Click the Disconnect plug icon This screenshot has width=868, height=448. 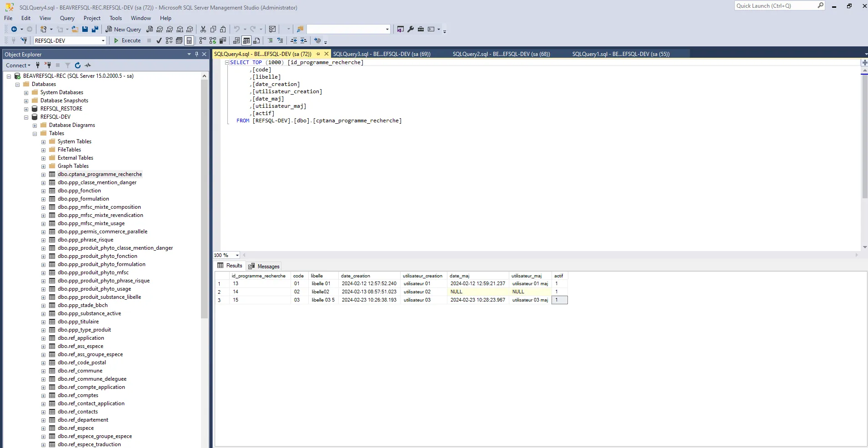pos(48,65)
